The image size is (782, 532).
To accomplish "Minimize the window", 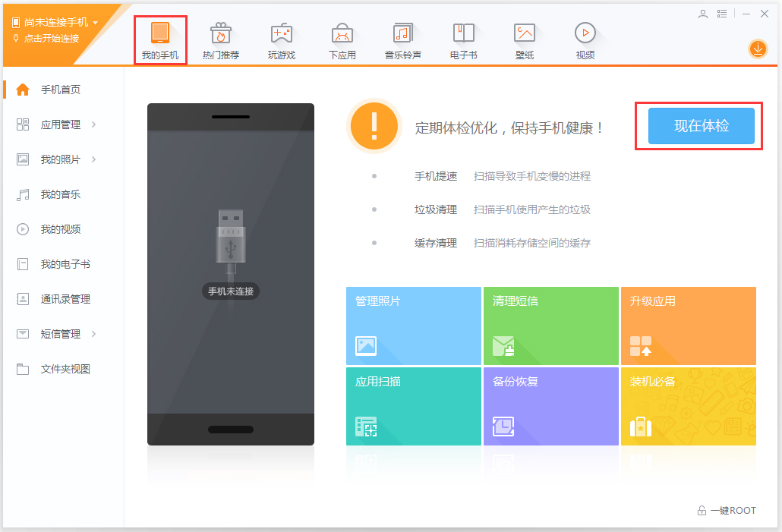I will coord(746,14).
